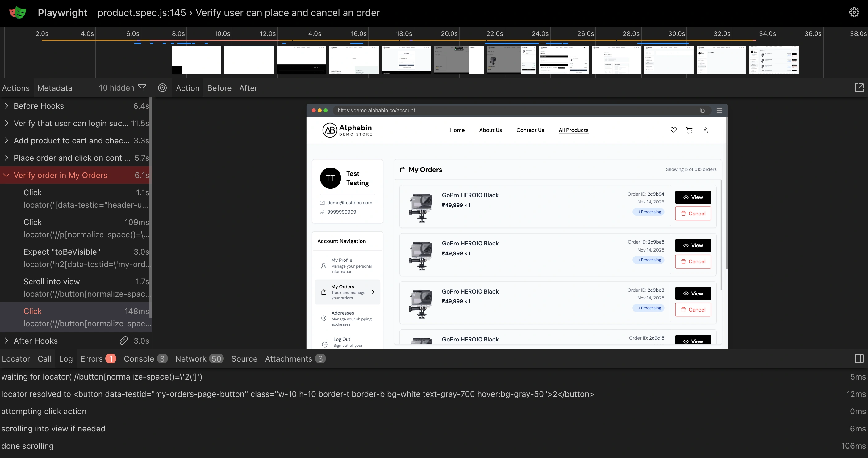This screenshot has width=868, height=458.
Task: Open trace in new window via pop-out icon
Action: 859,88
